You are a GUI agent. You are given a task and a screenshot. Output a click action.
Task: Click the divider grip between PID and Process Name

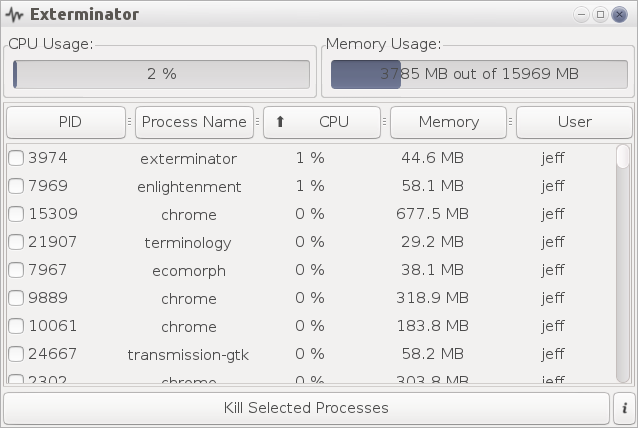click(x=130, y=122)
